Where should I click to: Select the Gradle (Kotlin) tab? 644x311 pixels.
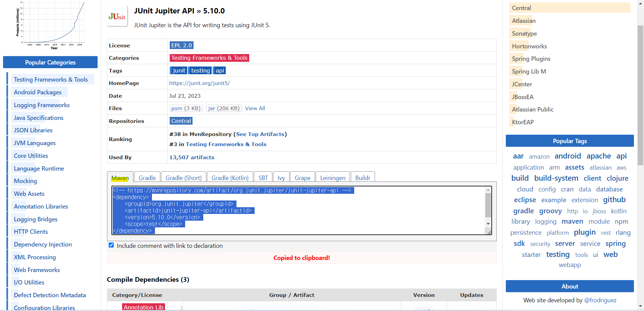(230, 177)
